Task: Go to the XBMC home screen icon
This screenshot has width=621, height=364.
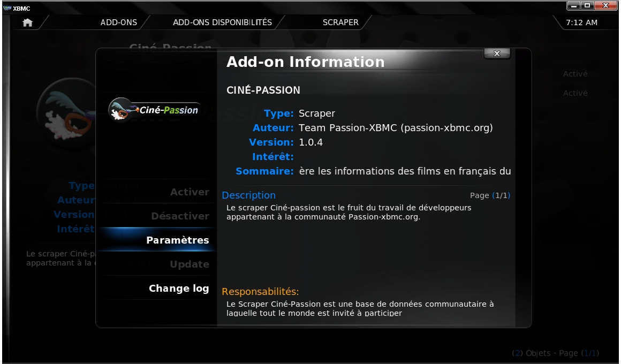Action: pyautogui.click(x=28, y=22)
